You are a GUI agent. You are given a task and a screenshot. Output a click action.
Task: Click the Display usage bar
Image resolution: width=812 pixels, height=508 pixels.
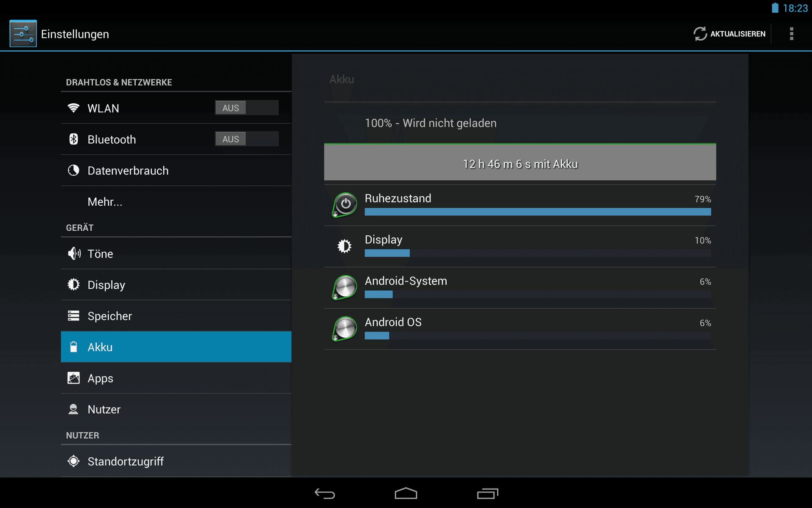point(538,253)
